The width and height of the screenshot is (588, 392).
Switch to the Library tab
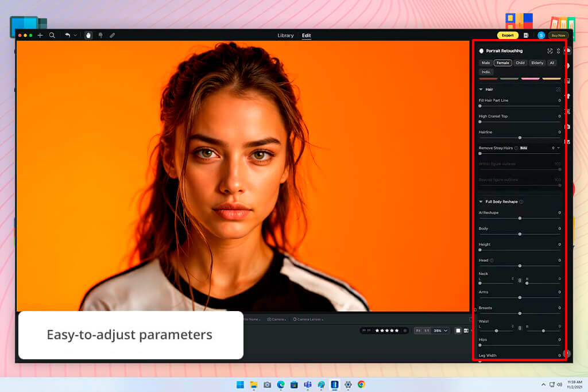point(285,35)
